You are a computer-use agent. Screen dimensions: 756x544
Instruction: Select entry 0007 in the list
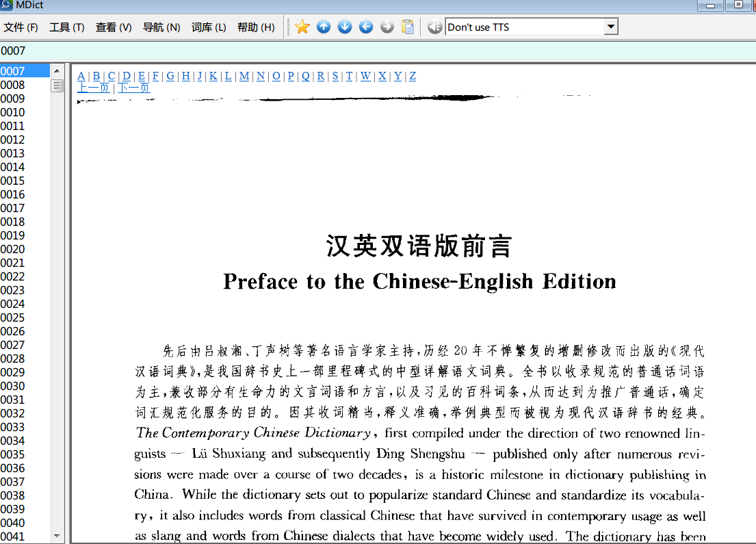point(25,71)
